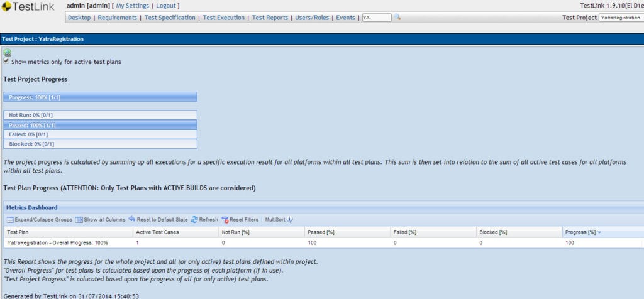644x299 pixels.
Task: Click the Logout link
Action: pyautogui.click(x=166, y=6)
